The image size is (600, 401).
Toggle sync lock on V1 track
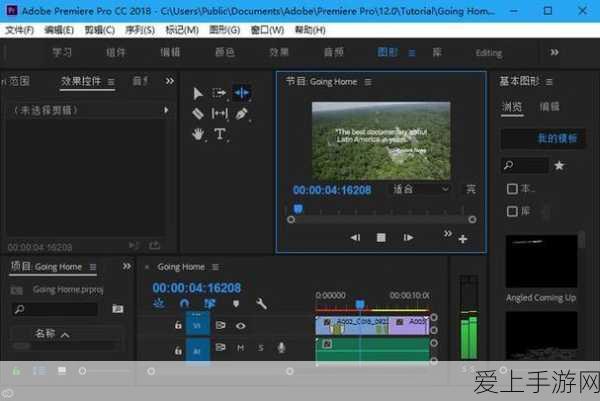click(220, 325)
